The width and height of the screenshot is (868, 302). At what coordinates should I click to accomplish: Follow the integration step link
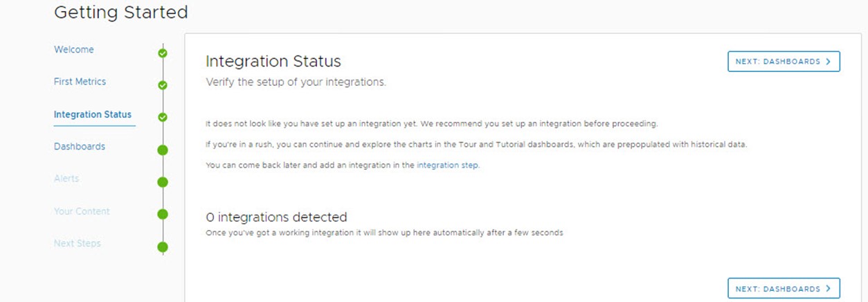click(447, 166)
